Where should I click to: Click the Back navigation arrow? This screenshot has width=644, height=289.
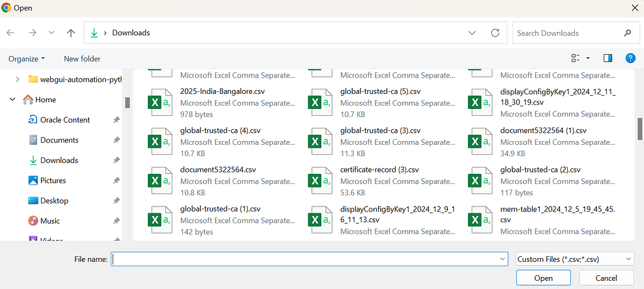pyautogui.click(x=11, y=33)
